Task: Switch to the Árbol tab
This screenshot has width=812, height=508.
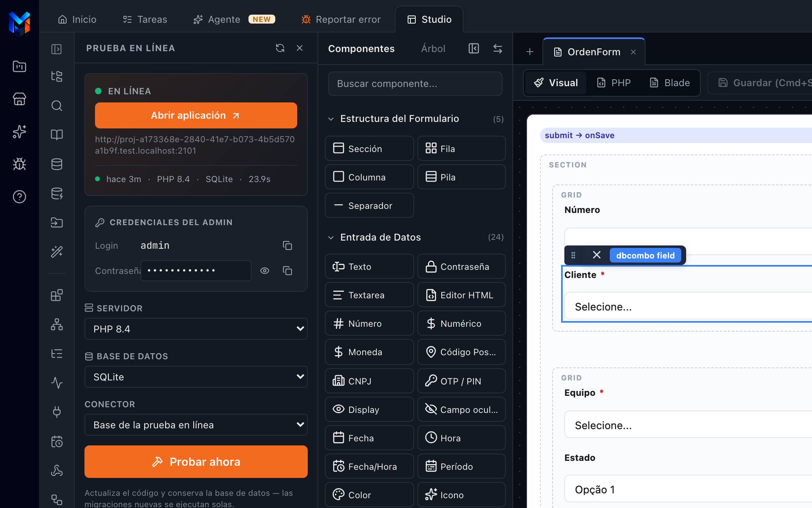Action: (433, 49)
